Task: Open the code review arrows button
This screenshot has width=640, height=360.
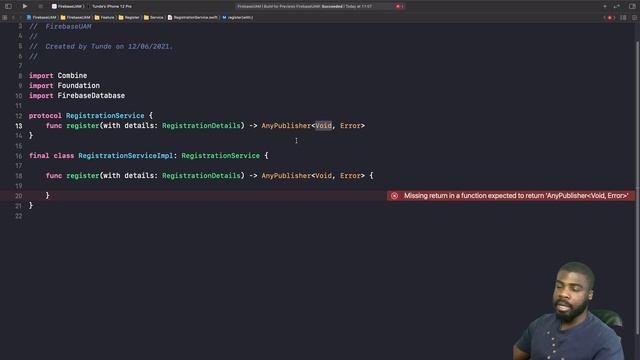Action: (x=617, y=7)
